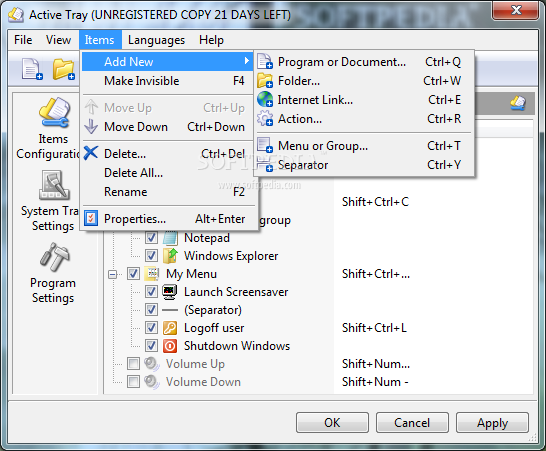The height and width of the screenshot is (451, 546).
Task: Uncheck the Launch Screensaver checkbox
Action: 151,292
